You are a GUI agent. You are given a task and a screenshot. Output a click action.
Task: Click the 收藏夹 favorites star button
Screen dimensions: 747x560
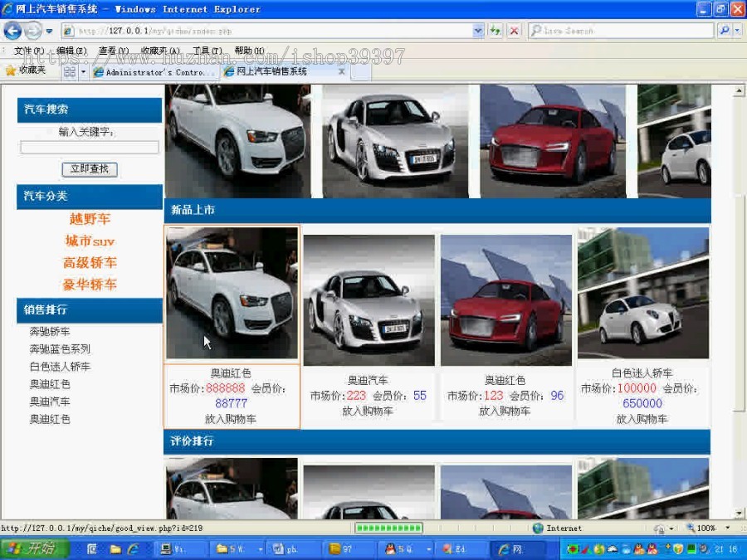(26, 71)
